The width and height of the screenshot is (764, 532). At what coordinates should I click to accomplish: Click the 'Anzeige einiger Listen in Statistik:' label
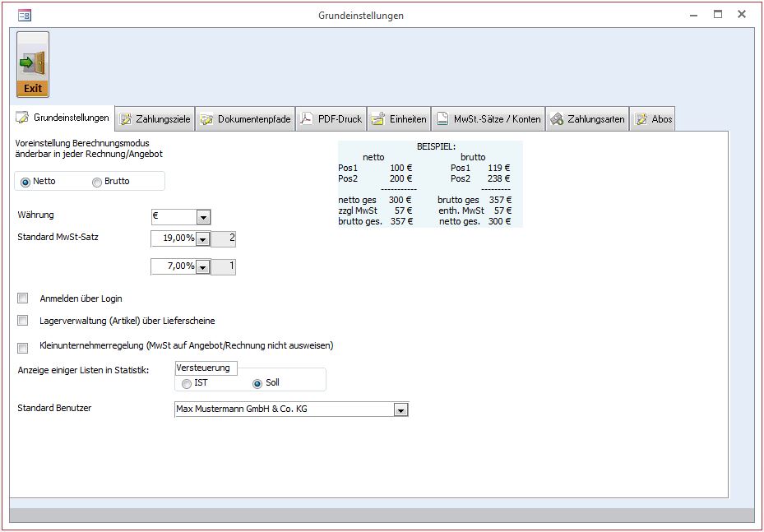[83, 370]
